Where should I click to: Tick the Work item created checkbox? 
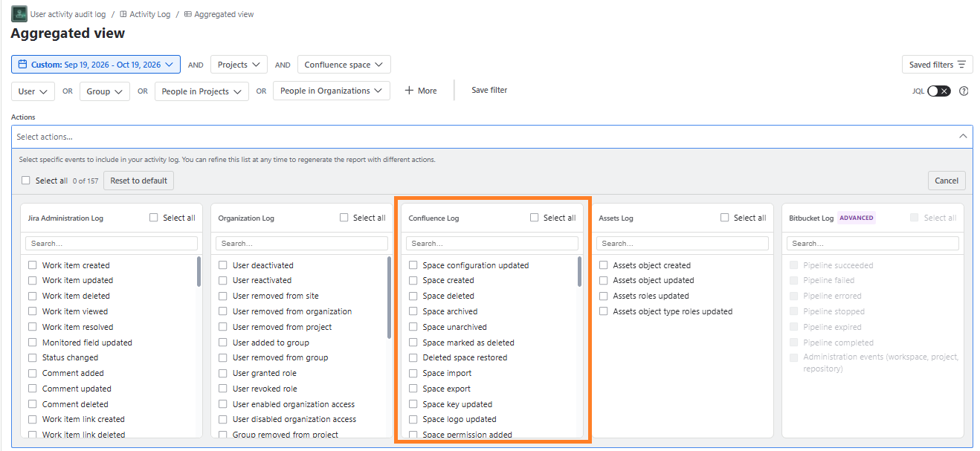pos(33,265)
